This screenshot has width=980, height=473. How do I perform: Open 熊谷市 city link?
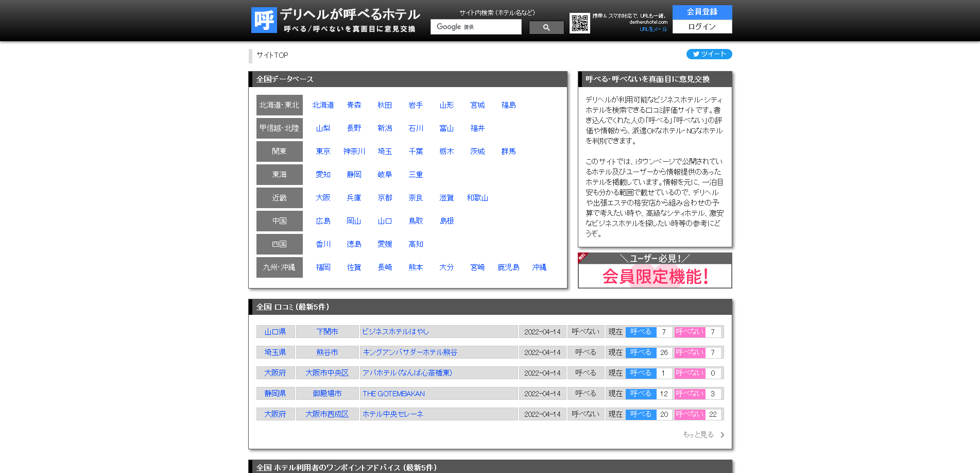[x=327, y=352]
